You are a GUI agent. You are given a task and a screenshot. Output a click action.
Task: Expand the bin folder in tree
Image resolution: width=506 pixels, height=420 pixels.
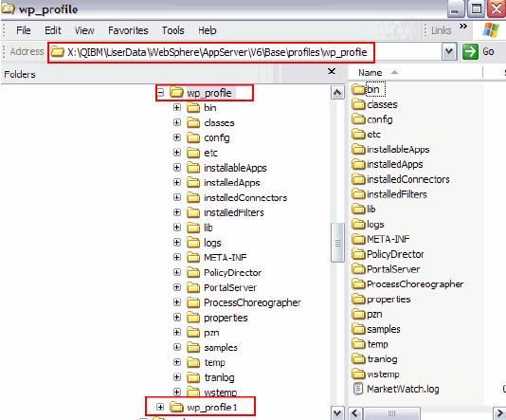point(177,107)
